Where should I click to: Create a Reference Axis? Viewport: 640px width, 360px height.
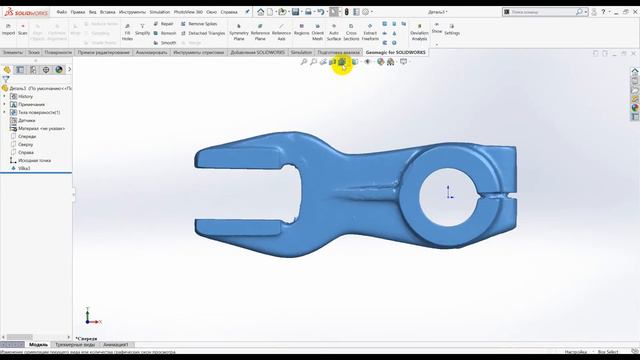[281, 32]
